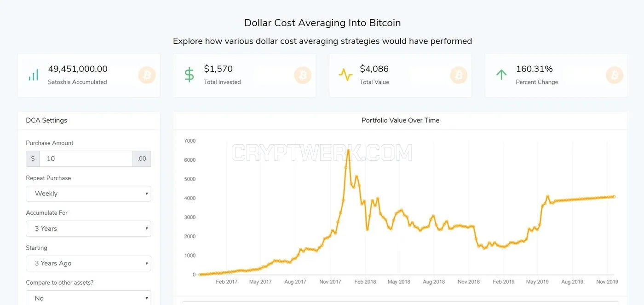This screenshot has height=305, width=644.
Task: Click Bitcoin logo in Total Invested card
Action: point(303,75)
